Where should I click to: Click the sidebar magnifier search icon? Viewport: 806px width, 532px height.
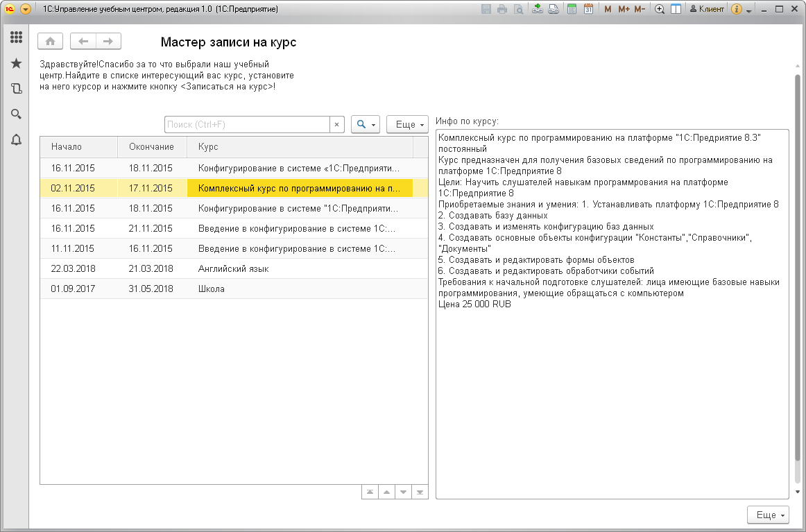(x=16, y=114)
